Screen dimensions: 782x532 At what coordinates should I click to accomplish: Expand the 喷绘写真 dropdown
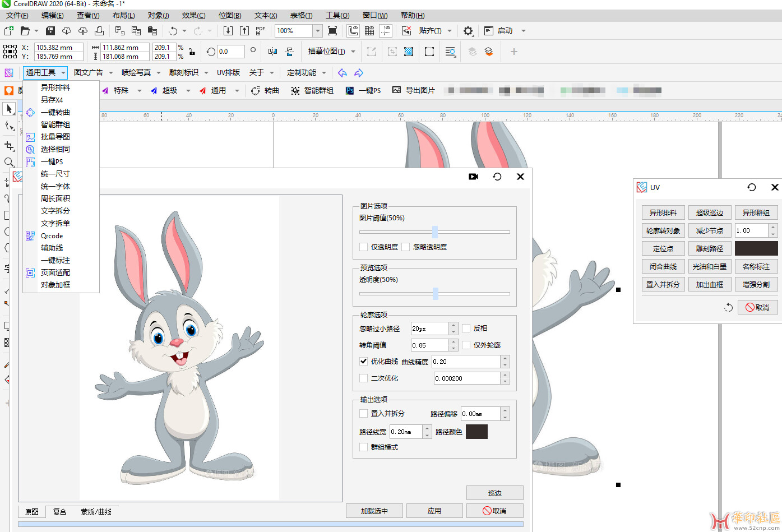(159, 73)
